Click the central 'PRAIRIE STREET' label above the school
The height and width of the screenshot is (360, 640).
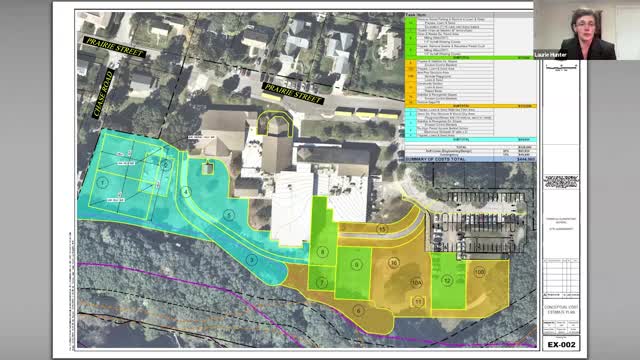click(x=293, y=93)
